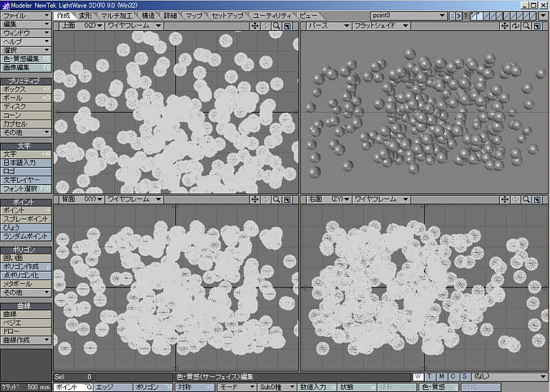Switch to the 変形 tab

85,14
